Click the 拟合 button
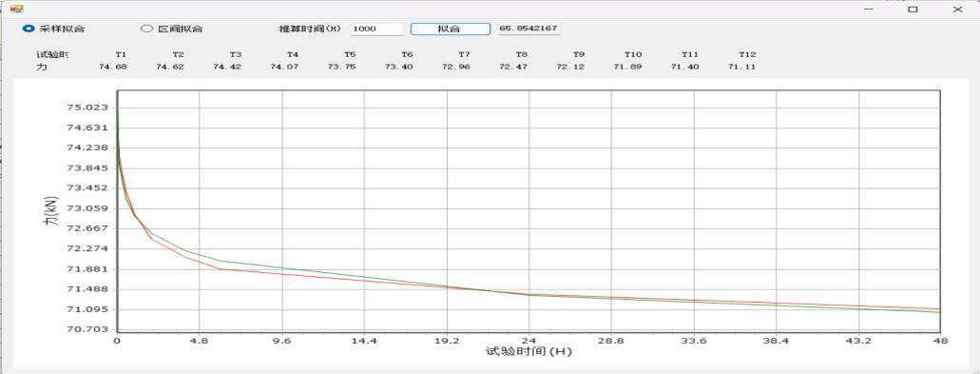 450,29
